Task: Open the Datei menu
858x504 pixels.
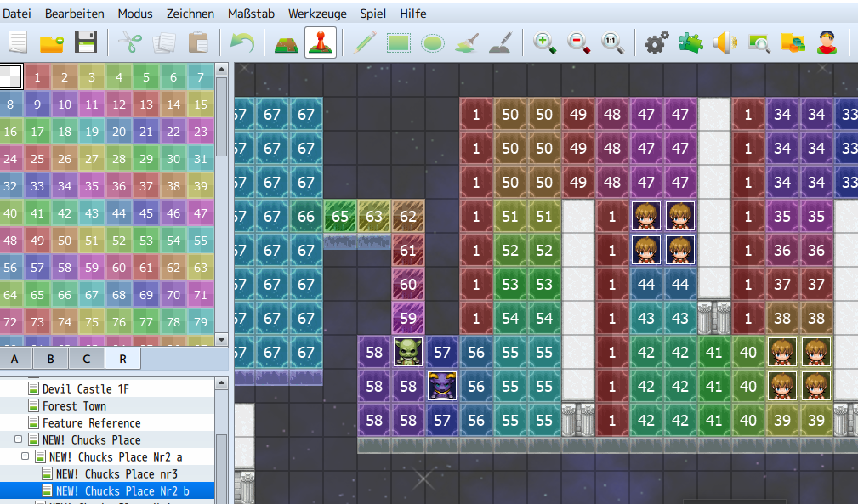Action: [16, 14]
